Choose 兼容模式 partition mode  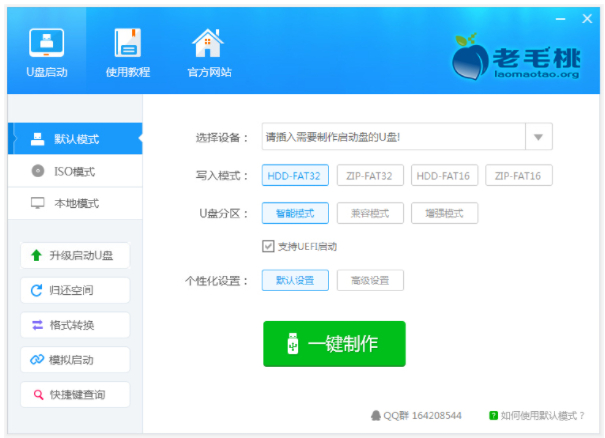370,213
